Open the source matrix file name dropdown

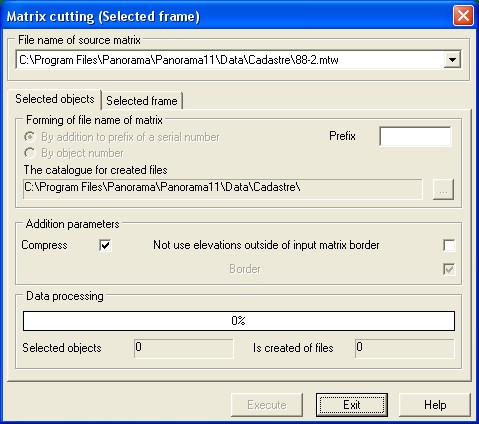click(x=452, y=60)
